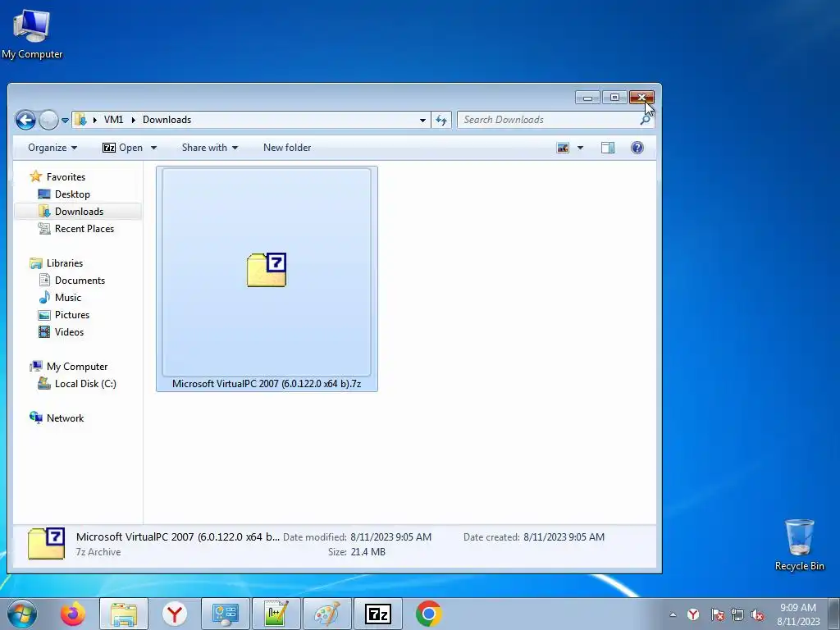This screenshot has height=630, width=840.
Task: Go back using the Back arrow button
Action: coord(25,120)
